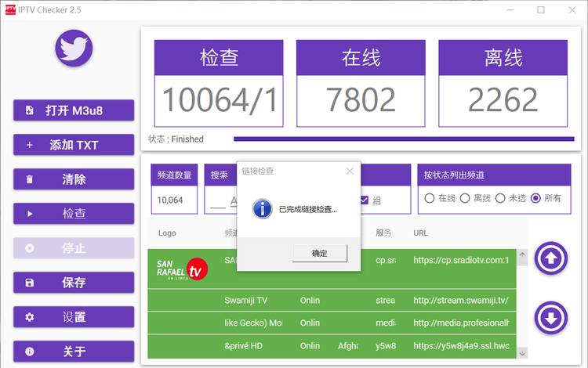Click the 清除 trash button
This screenshot has width=588, height=368.
[74, 179]
